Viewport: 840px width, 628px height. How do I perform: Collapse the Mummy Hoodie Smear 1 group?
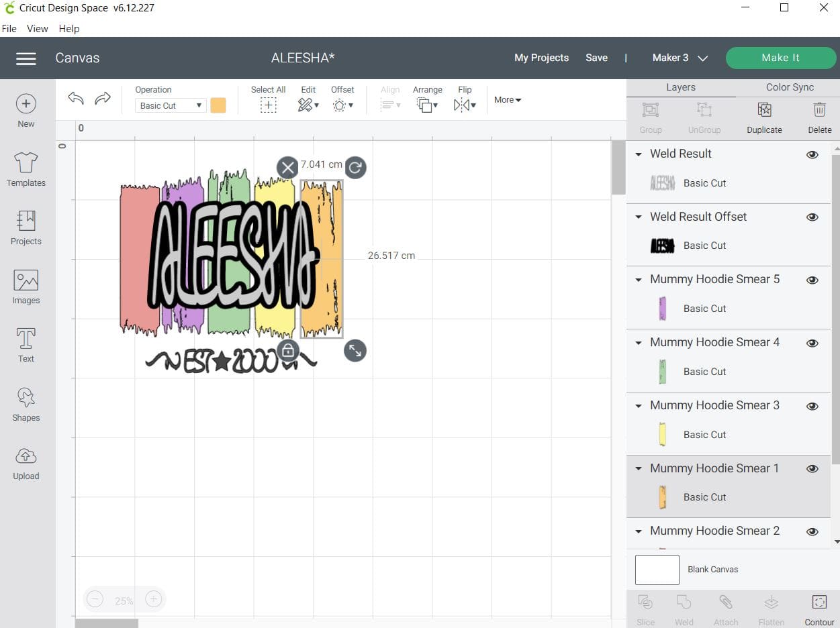pyautogui.click(x=639, y=469)
